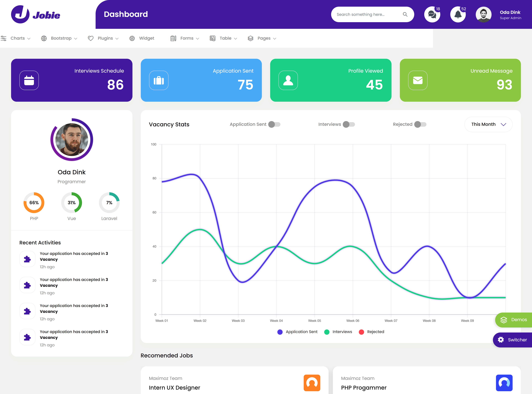532x394 pixels.
Task: Toggle the Interviews switch
Action: [x=349, y=124]
